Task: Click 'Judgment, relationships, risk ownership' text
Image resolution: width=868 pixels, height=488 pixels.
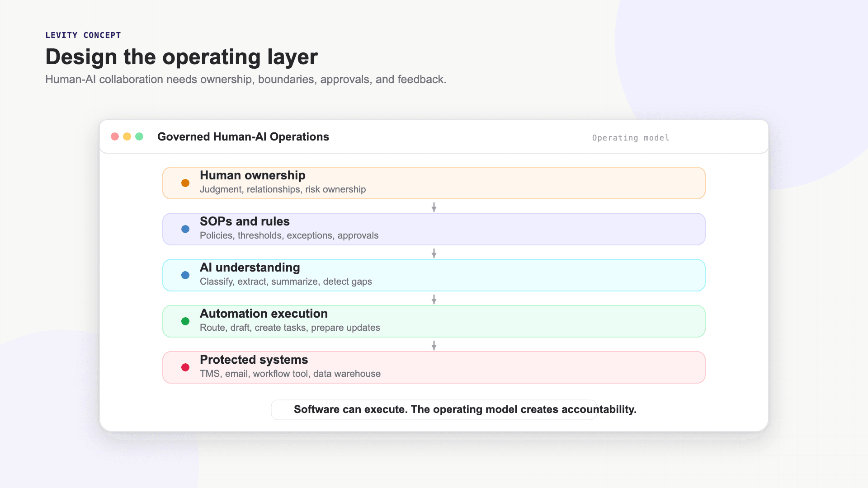Action: click(x=283, y=189)
